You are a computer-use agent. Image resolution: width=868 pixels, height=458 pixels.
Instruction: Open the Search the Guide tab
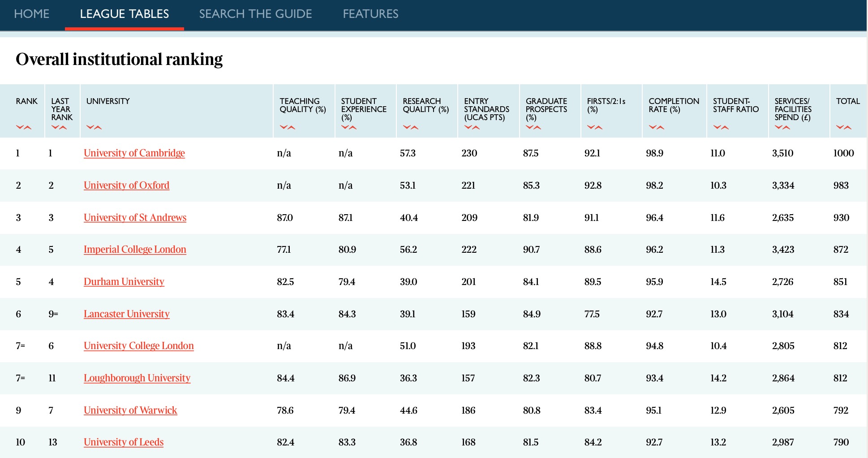tap(256, 14)
